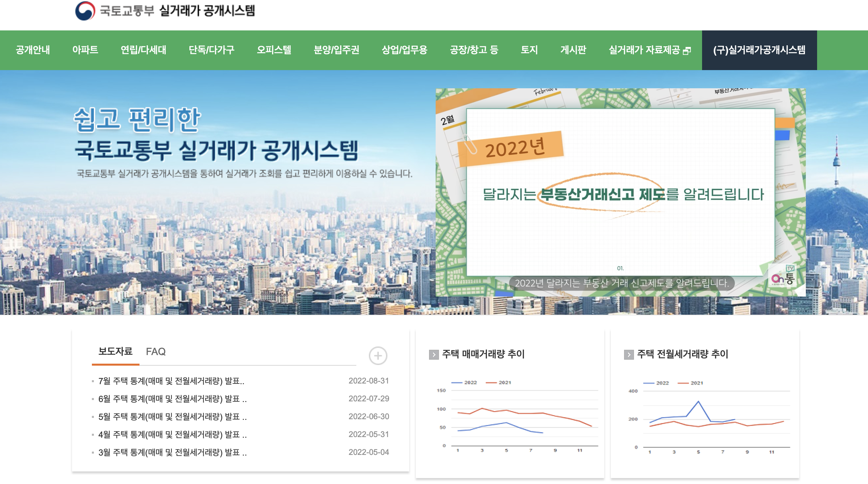This screenshot has width=868, height=484.
Task: Open the 토지 menu
Action: click(x=529, y=50)
